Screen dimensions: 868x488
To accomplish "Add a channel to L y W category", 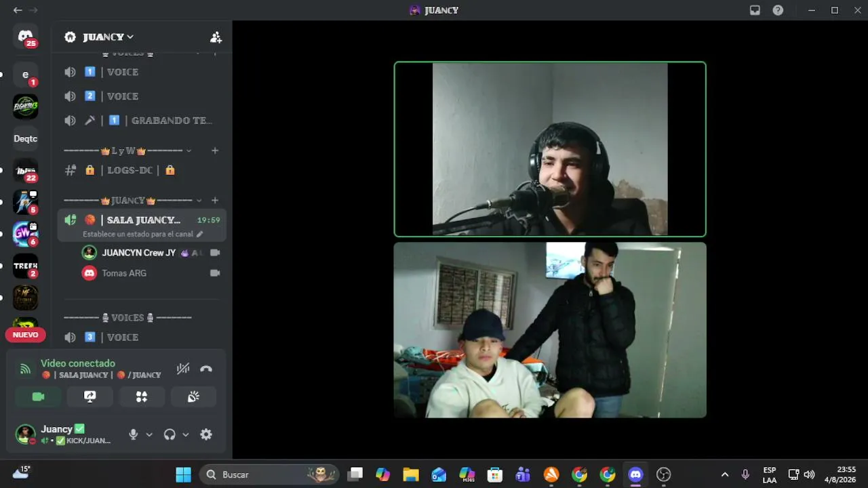I will click(215, 150).
